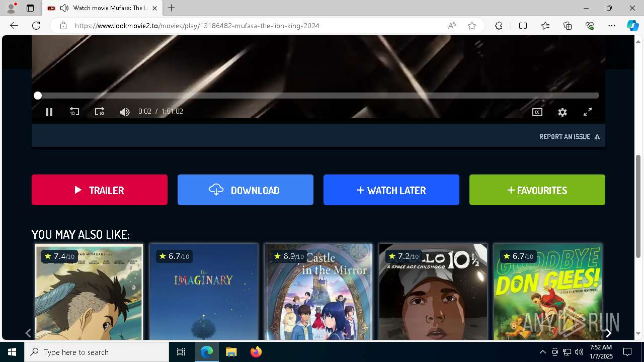Download the movie
The height and width of the screenshot is (362, 644).
click(x=246, y=190)
